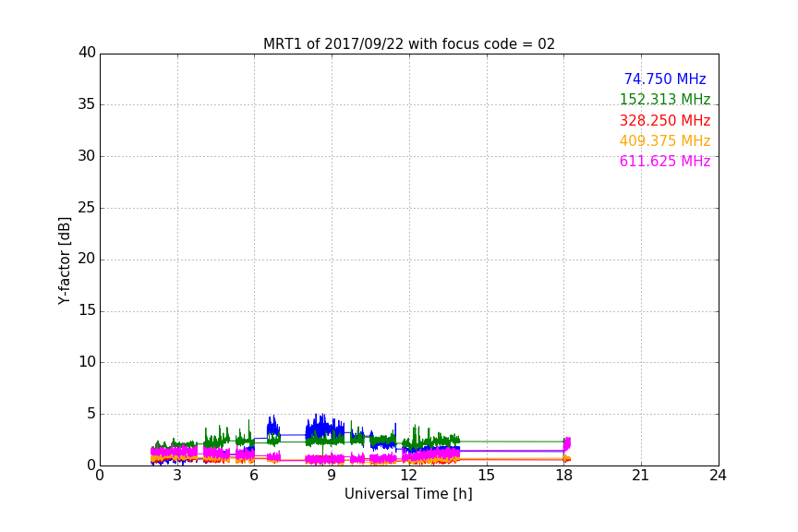798x532 pixels.
Task: Click the x-axis tick value 9
Action: point(332,476)
